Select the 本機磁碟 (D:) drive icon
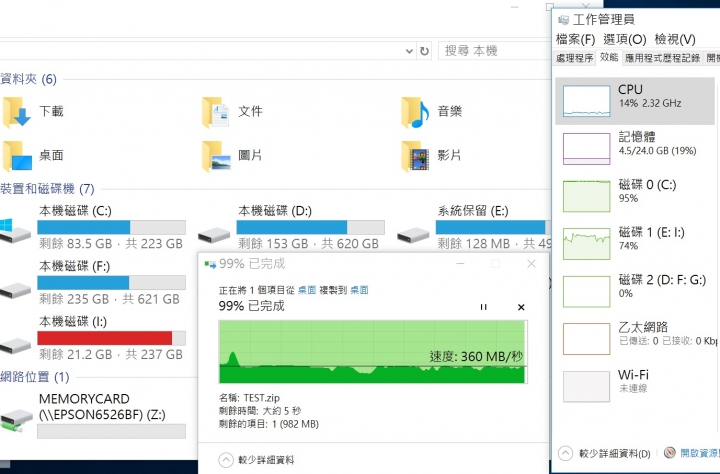Image resolution: width=720 pixels, height=474 pixels. pos(214,235)
